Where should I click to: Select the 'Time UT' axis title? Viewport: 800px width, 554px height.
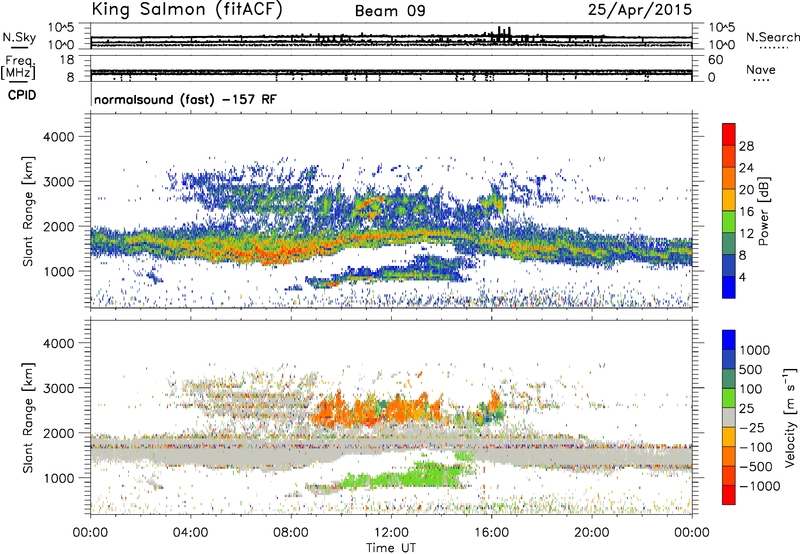[391, 548]
